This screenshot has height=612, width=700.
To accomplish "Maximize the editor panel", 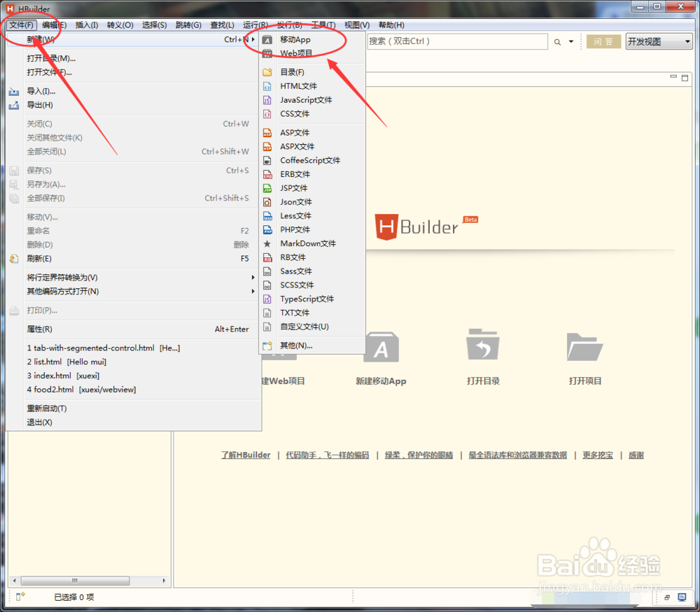I will [x=685, y=78].
